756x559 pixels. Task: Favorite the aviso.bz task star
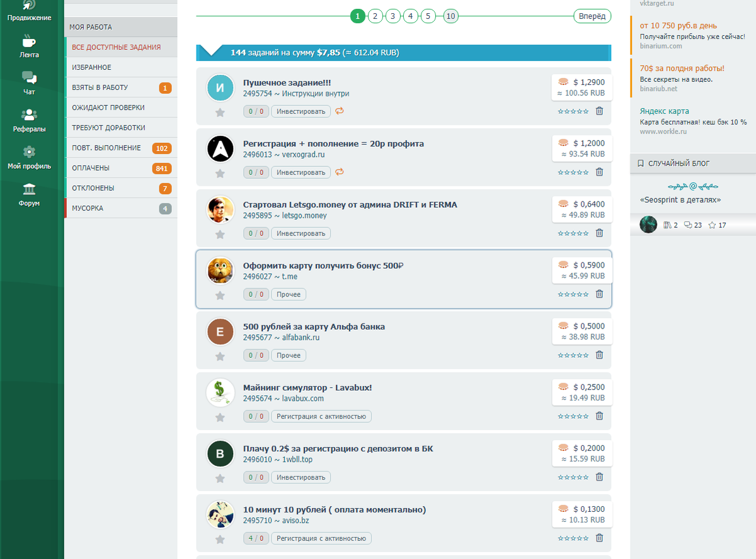220,539
